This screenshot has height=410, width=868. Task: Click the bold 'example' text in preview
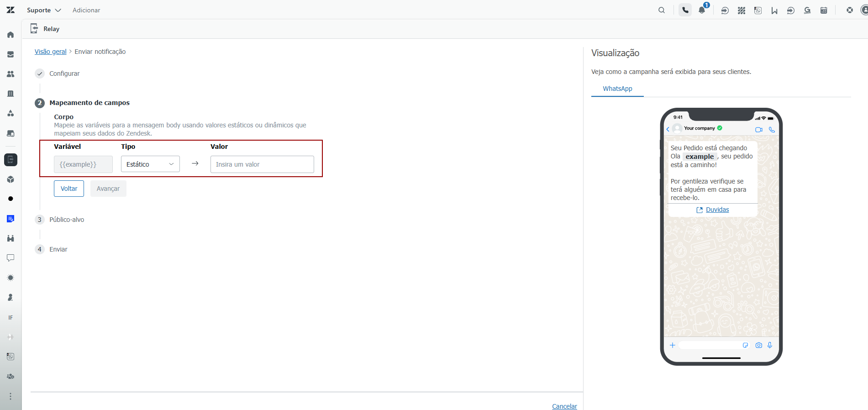click(x=700, y=157)
